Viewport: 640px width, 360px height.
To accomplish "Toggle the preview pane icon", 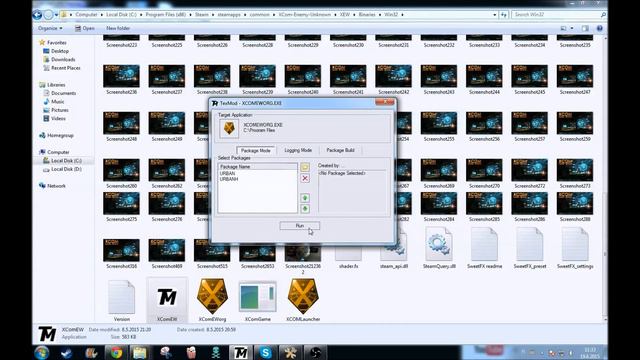I will (x=585, y=28).
